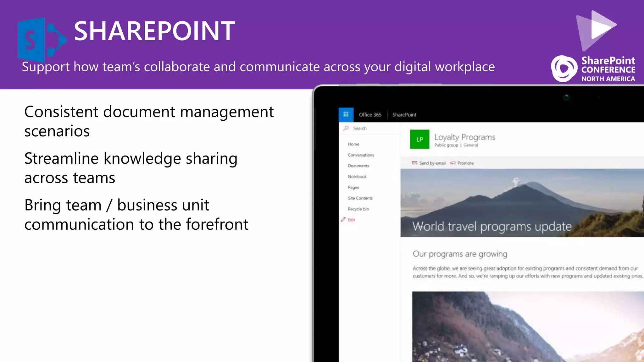Viewport: 644px width, 362px height.
Task: Click the mountain valley image below article
Action: 528,327
